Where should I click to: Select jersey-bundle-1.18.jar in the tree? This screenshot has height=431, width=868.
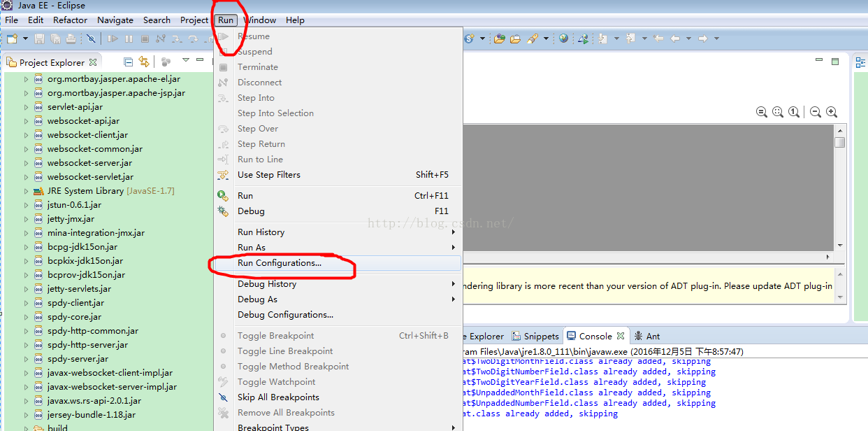92,415
